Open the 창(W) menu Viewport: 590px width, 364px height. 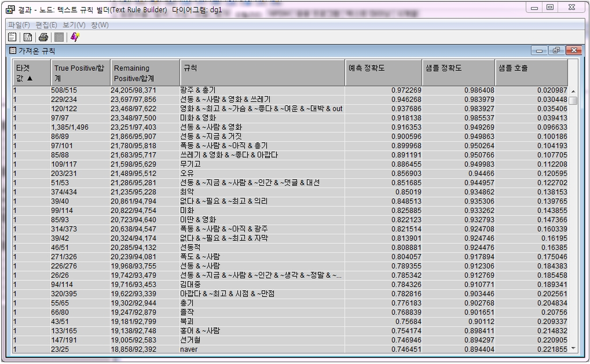coord(100,25)
